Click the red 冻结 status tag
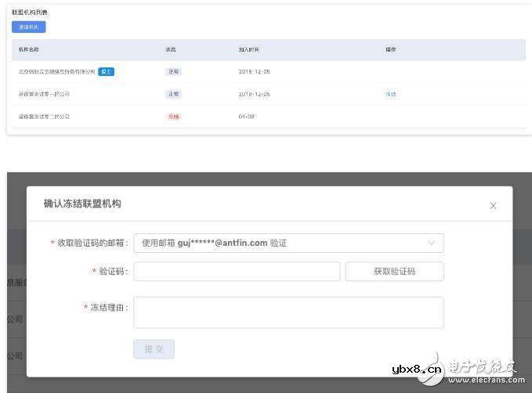The height and width of the screenshot is (393, 532). [173, 117]
